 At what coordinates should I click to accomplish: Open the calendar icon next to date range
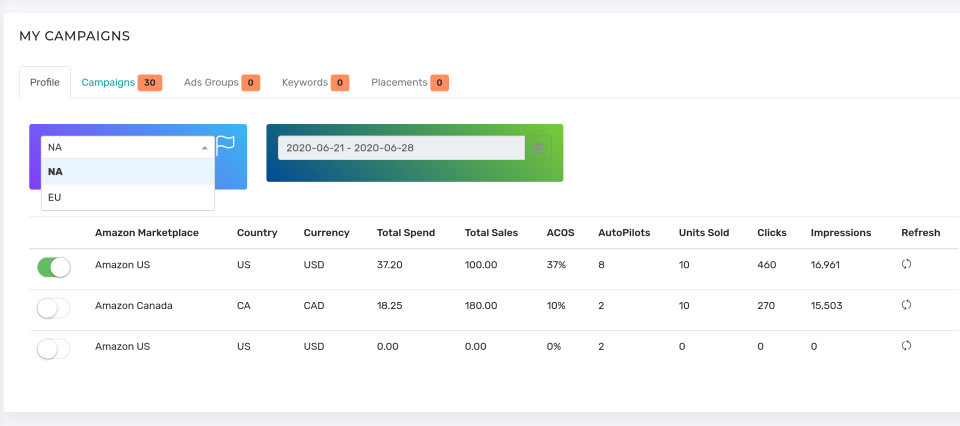click(x=538, y=148)
